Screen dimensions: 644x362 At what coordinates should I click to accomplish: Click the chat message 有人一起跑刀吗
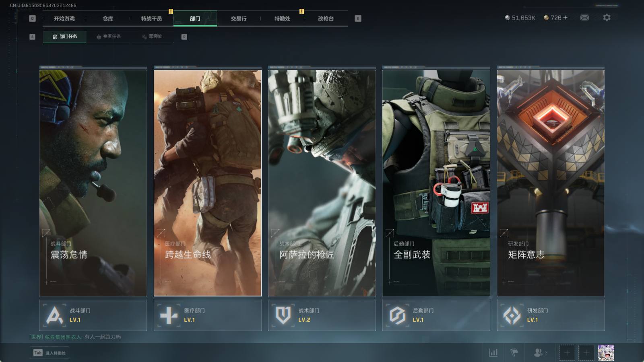tap(103, 337)
